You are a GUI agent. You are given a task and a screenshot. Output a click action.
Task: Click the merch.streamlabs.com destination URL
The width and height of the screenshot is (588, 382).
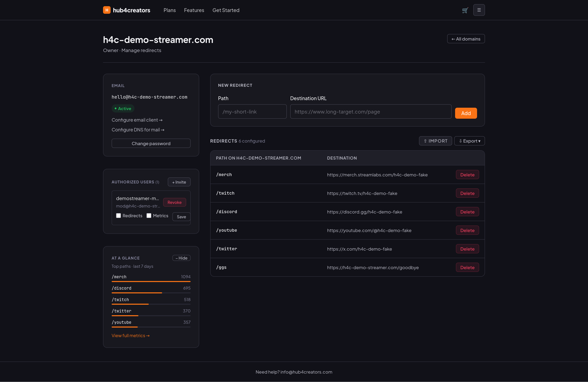[x=377, y=175]
